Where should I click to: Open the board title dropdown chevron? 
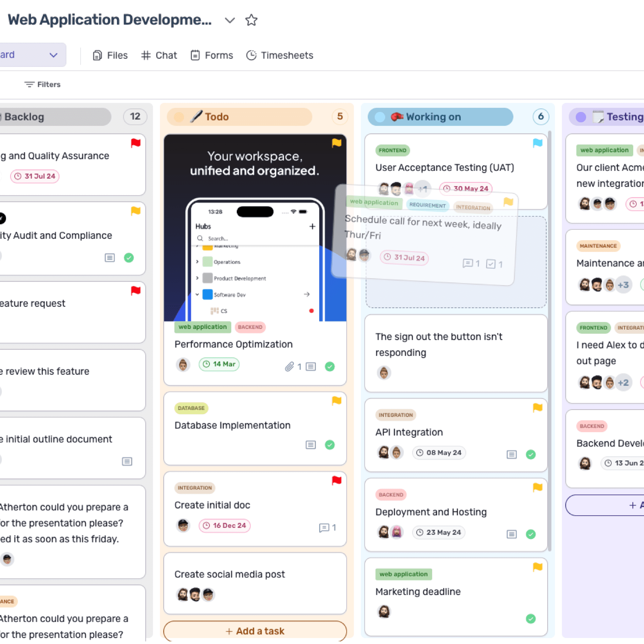click(230, 20)
